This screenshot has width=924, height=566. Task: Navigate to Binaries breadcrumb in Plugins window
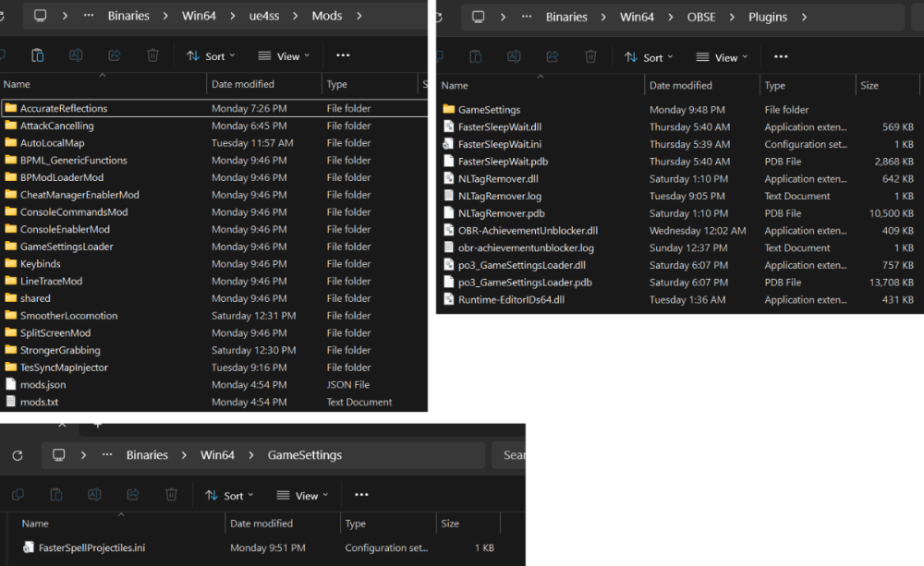click(566, 17)
